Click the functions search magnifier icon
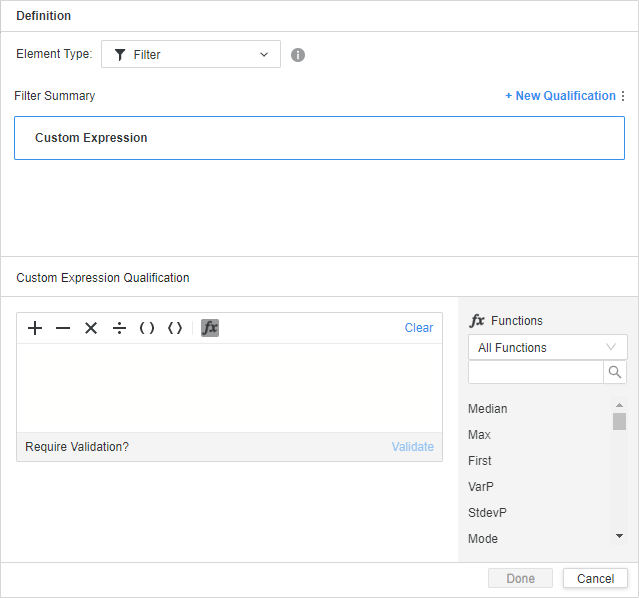The image size is (639, 598). coord(615,372)
